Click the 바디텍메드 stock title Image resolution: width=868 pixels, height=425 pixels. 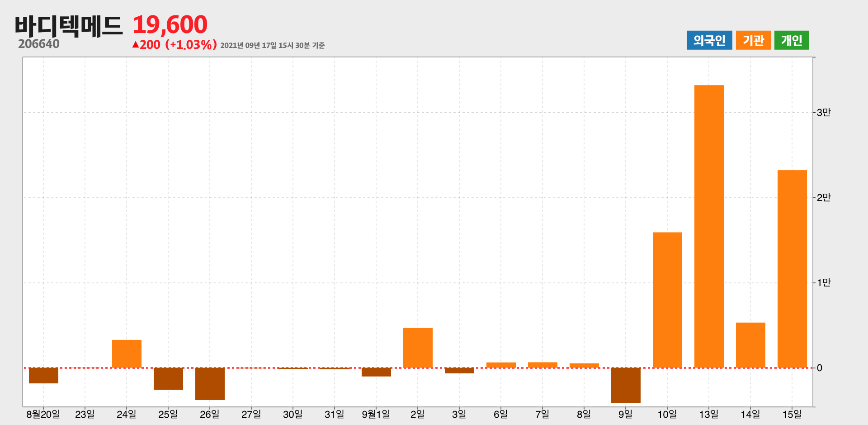(69, 25)
